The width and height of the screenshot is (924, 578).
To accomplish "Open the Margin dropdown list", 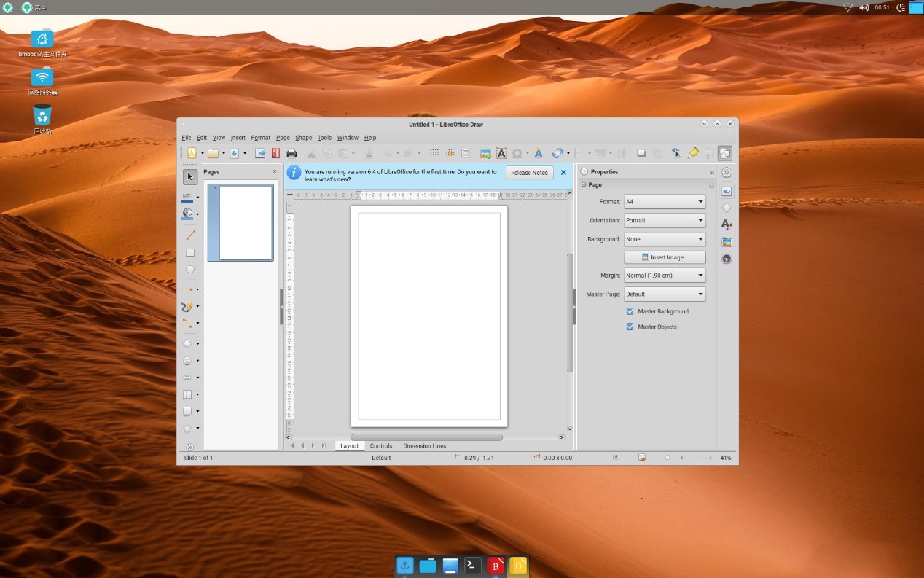I will coord(665,276).
